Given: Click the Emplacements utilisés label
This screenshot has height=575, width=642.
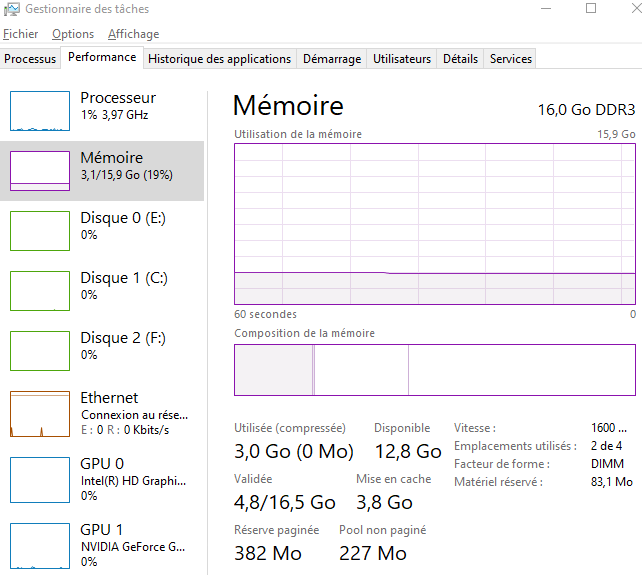Looking at the screenshot, I should point(515,446).
